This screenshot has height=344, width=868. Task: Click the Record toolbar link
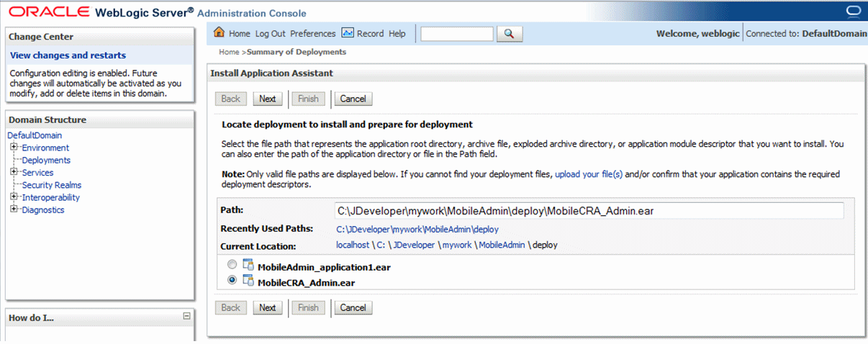pyautogui.click(x=371, y=34)
